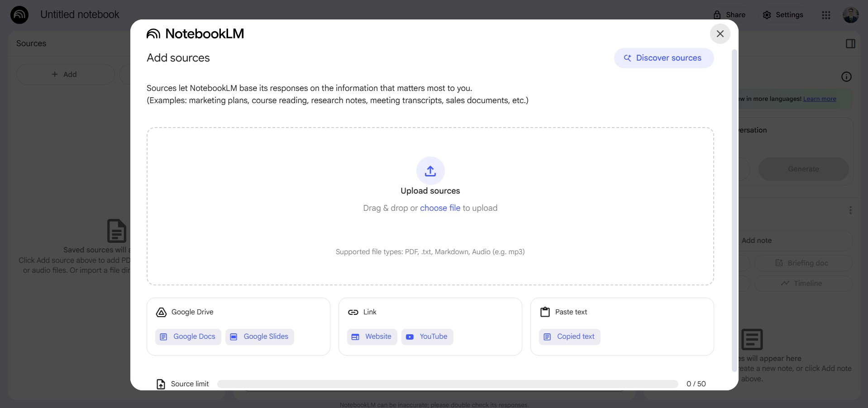This screenshot has height=408, width=868.
Task: Click the Website browser icon
Action: click(x=356, y=337)
